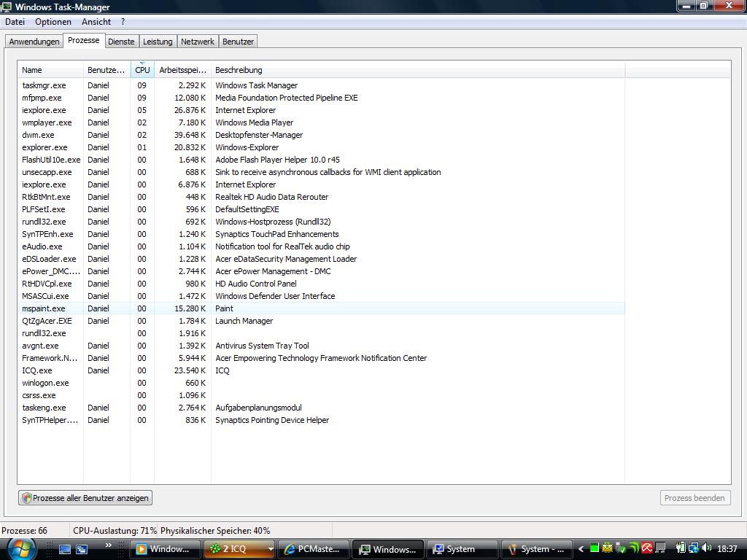Click the Switch between windows quick launch icon
The height and width of the screenshot is (560, 747).
82,549
